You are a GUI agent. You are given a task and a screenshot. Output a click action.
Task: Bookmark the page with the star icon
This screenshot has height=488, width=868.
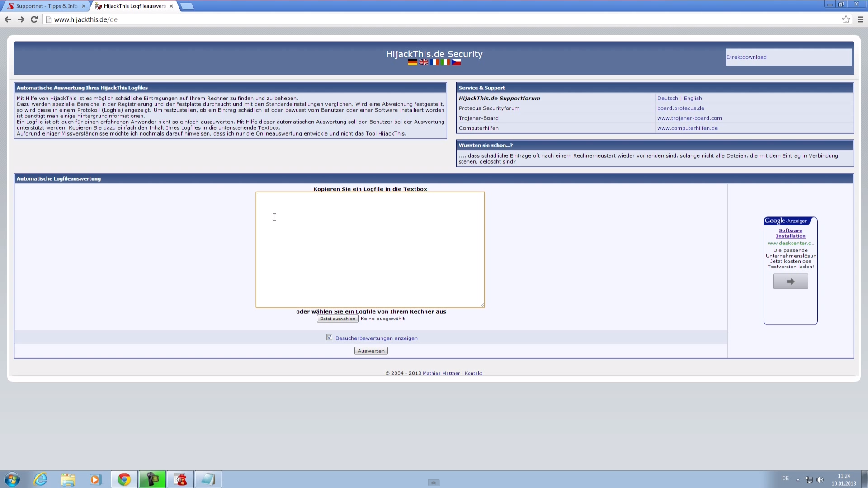click(846, 19)
